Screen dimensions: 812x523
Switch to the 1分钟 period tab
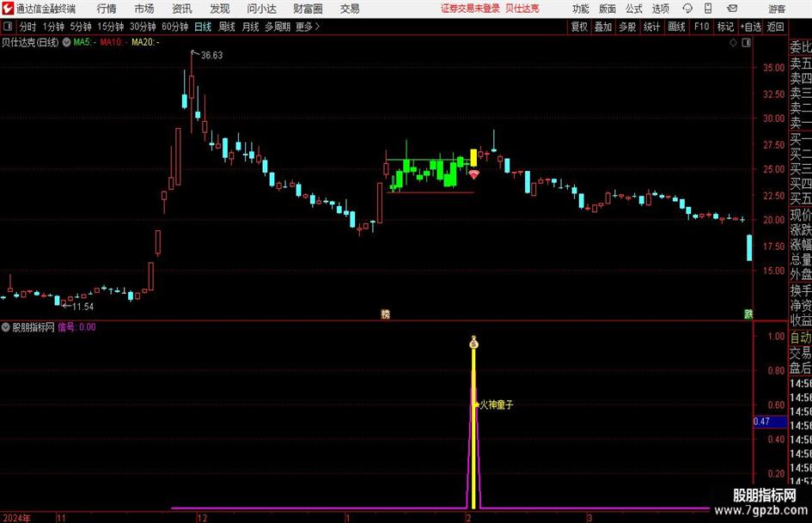point(53,27)
